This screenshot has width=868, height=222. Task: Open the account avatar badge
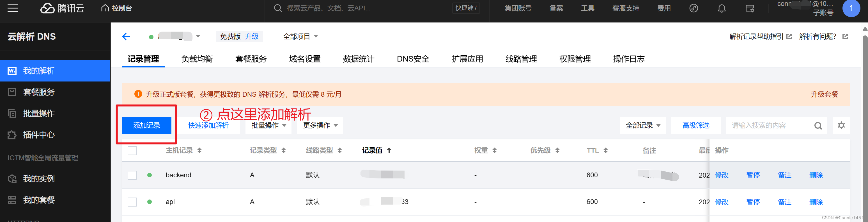click(x=851, y=8)
